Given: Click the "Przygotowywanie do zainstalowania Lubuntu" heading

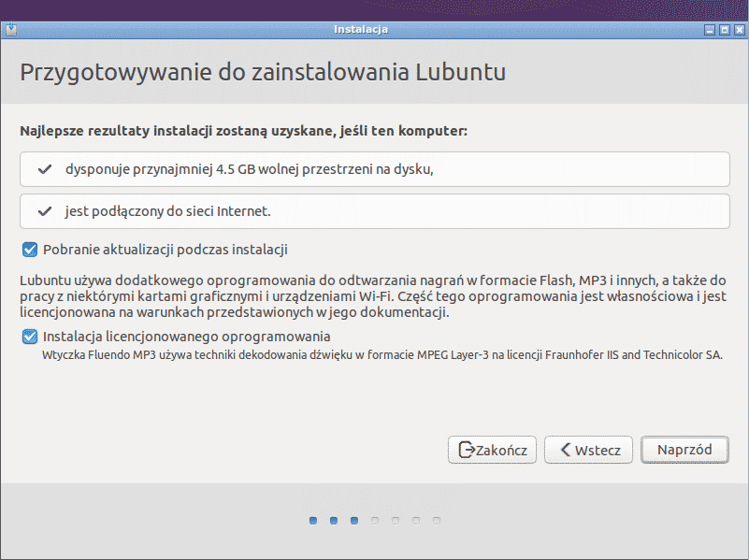Looking at the screenshot, I should coord(263,73).
